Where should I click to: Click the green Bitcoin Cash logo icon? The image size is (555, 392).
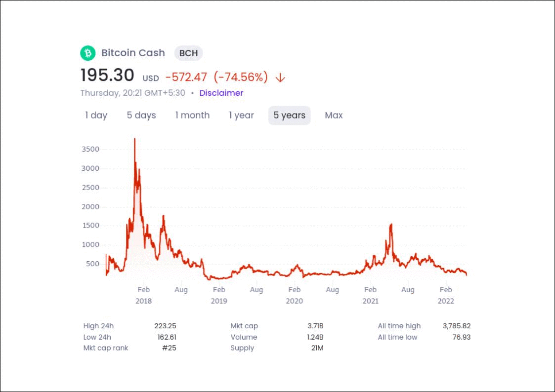[88, 53]
